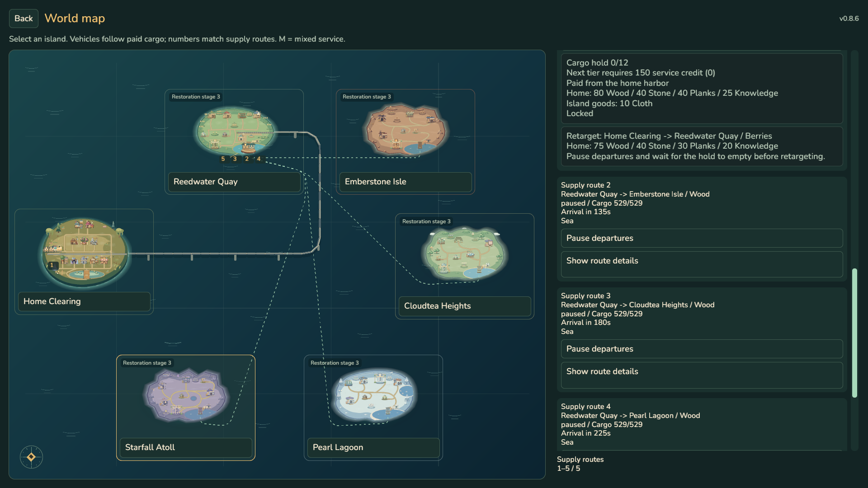Click the Supply route 2 heading

pos(585,185)
